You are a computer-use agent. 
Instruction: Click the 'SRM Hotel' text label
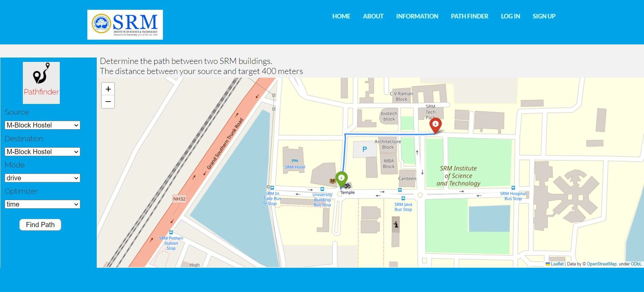coord(295,167)
